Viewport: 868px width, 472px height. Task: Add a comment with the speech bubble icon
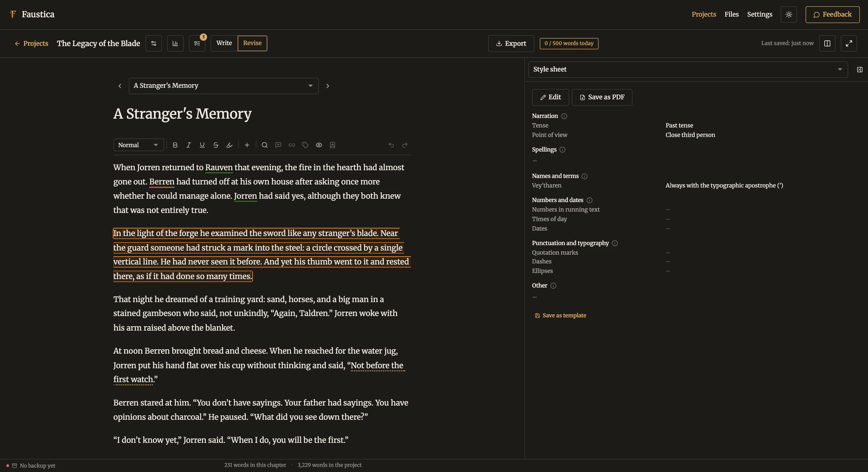tap(278, 145)
